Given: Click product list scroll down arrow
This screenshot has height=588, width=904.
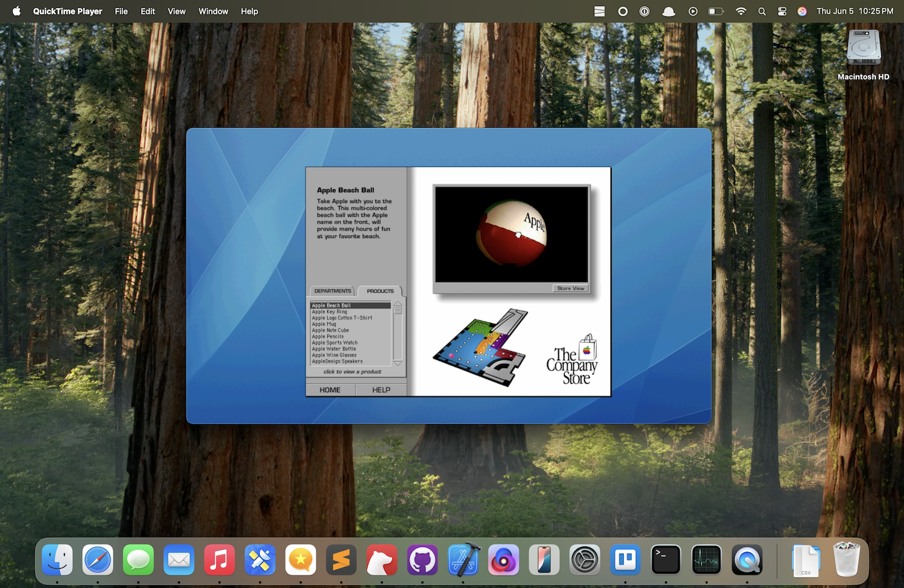Looking at the screenshot, I should click(398, 363).
